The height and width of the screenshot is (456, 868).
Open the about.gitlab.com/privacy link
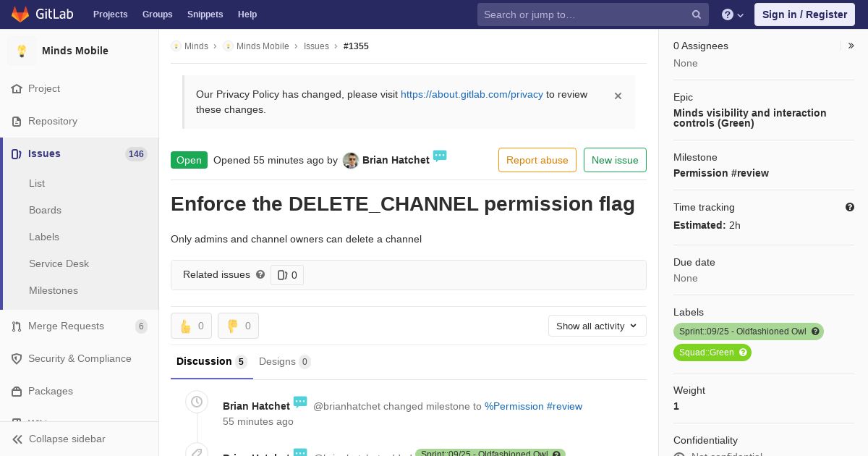pyautogui.click(x=472, y=94)
